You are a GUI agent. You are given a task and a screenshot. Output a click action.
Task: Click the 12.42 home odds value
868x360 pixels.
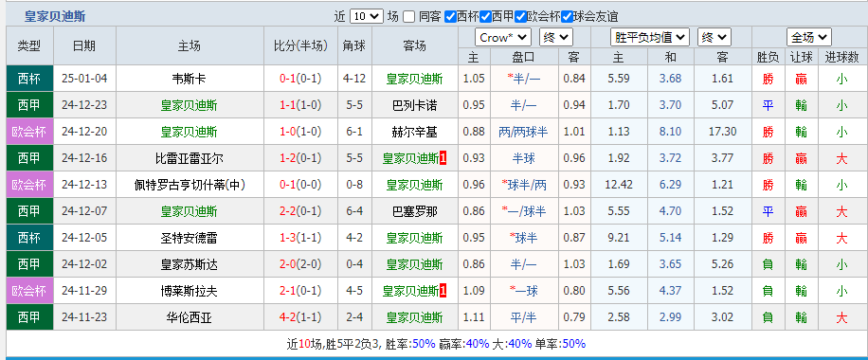pyautogui.click(x=619, y=185)
